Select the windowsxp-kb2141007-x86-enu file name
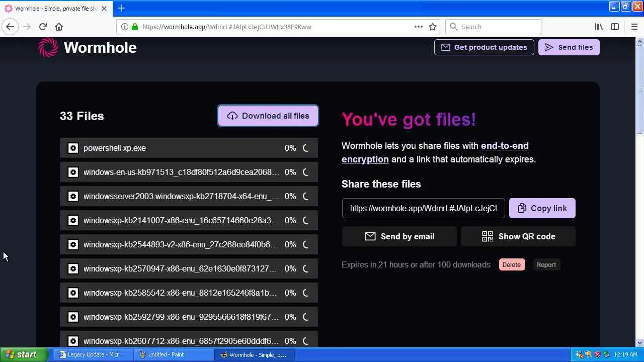 [x=181, y=220]
